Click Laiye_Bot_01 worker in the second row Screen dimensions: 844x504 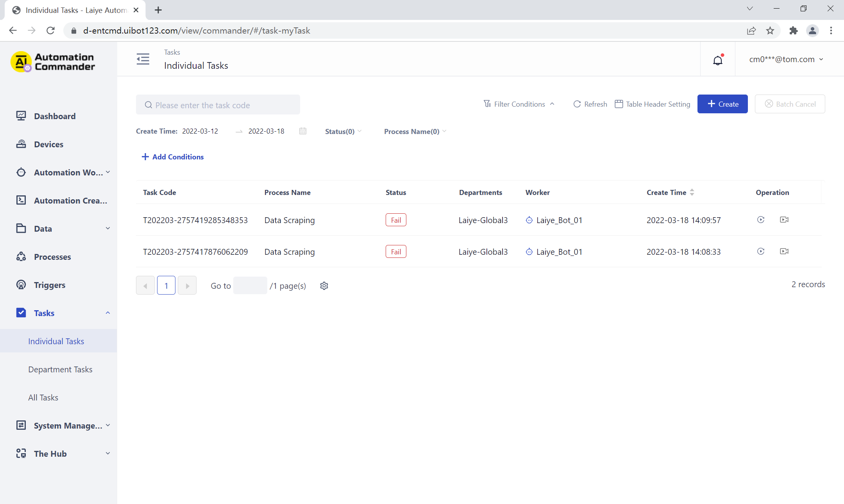[554, 252]
